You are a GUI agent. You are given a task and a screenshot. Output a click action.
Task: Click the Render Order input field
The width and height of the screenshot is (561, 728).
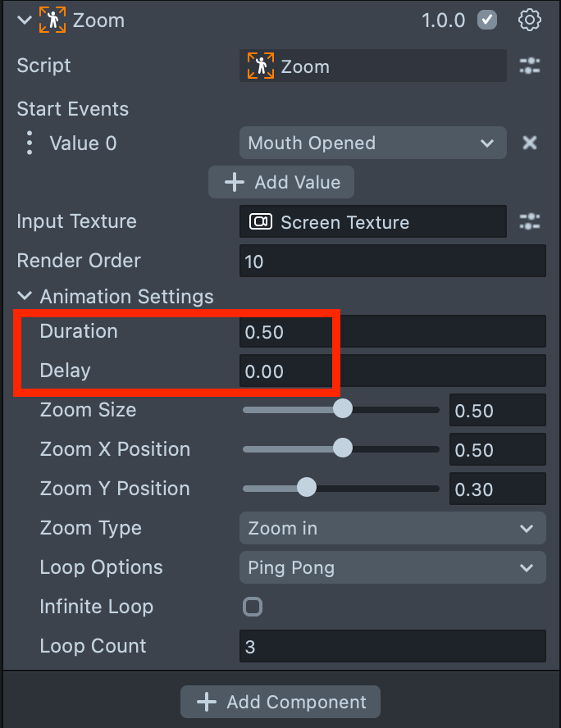[392, 262]
